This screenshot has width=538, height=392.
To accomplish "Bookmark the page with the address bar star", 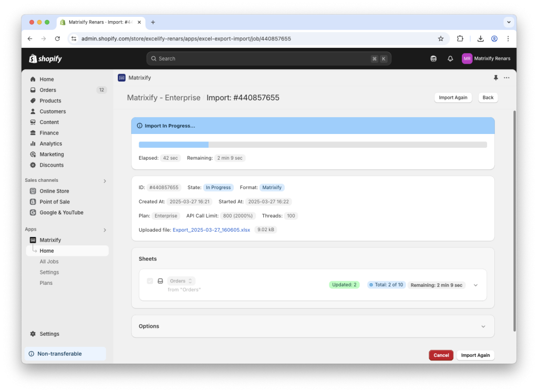I will tap(441, 38).
